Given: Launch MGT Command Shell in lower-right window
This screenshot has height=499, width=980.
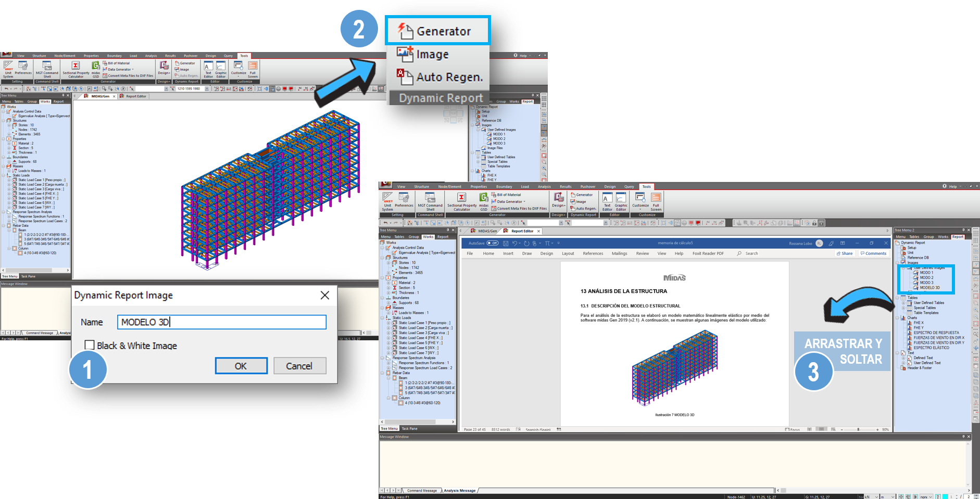Looking at the screenshot, I should tap(430, 201).
